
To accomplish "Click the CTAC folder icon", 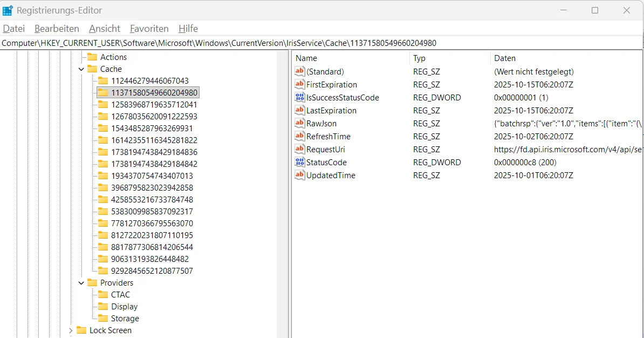I will (x=103, y=295).
